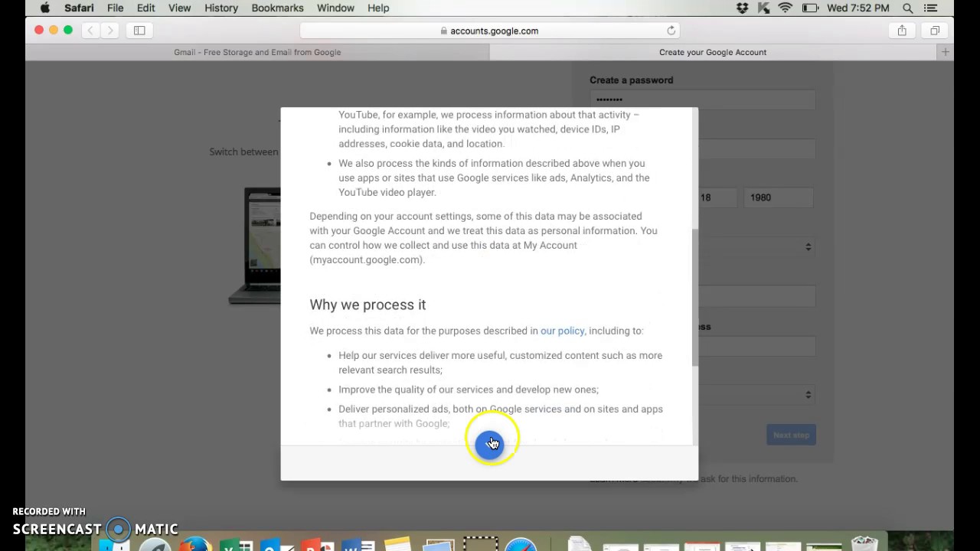Click the laptop image on background page
Viewport: 980px width, 551px height.
pos(255,245)
